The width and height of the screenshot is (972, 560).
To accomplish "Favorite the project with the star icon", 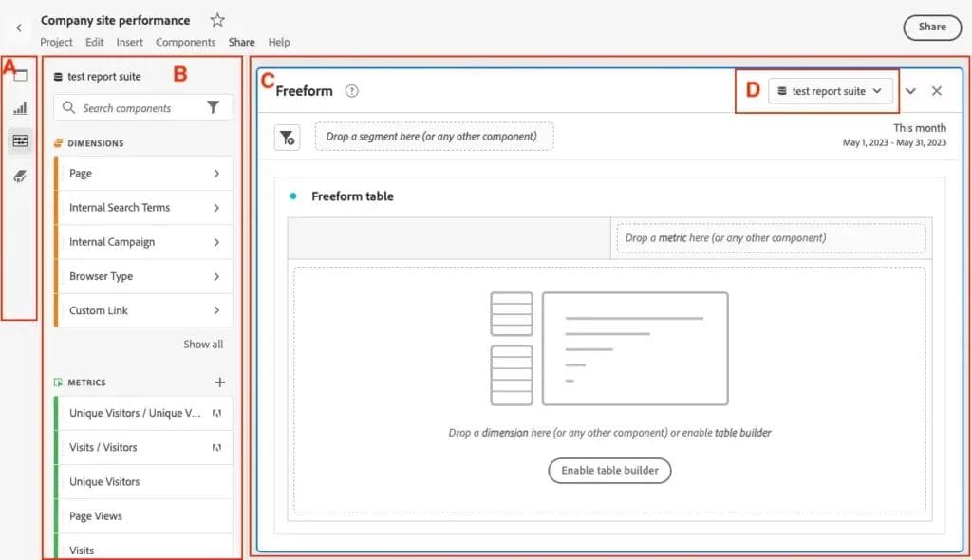I will tap(217, 20).
